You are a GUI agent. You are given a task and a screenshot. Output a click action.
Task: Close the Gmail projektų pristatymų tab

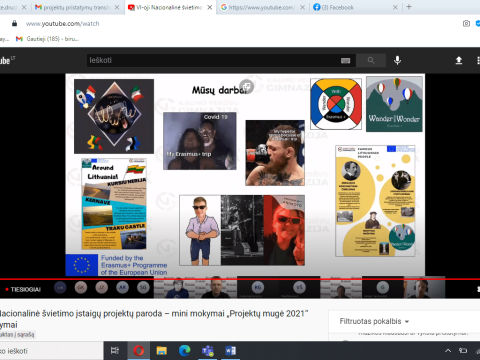click(117, 7)
